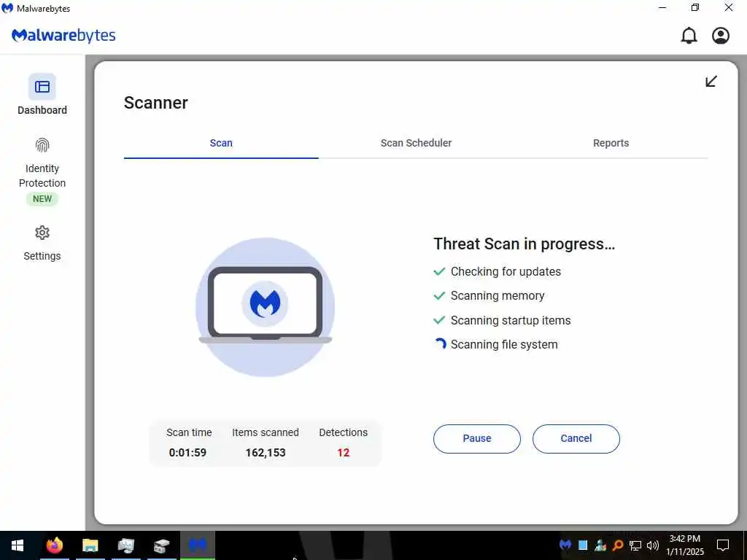Screen dimensions: 747x560
Task: Open Firefox from the taskbar
Action: click(x=54, y=545)
